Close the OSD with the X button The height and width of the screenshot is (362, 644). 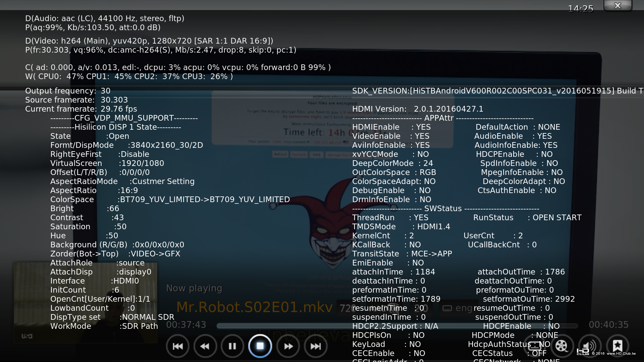(618, 5)
